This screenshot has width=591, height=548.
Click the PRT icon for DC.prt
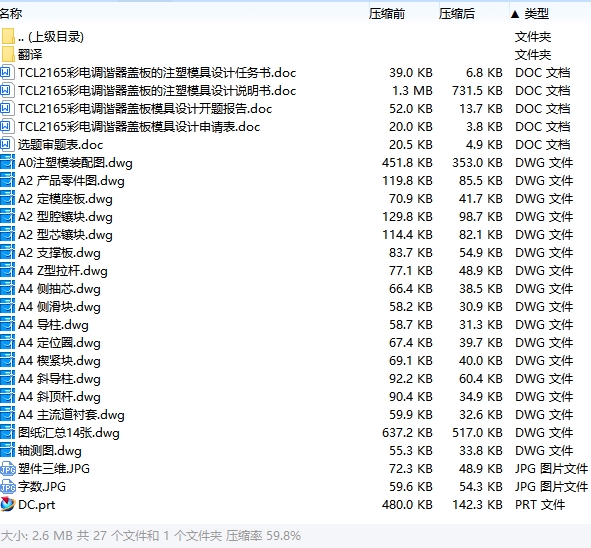7,504
